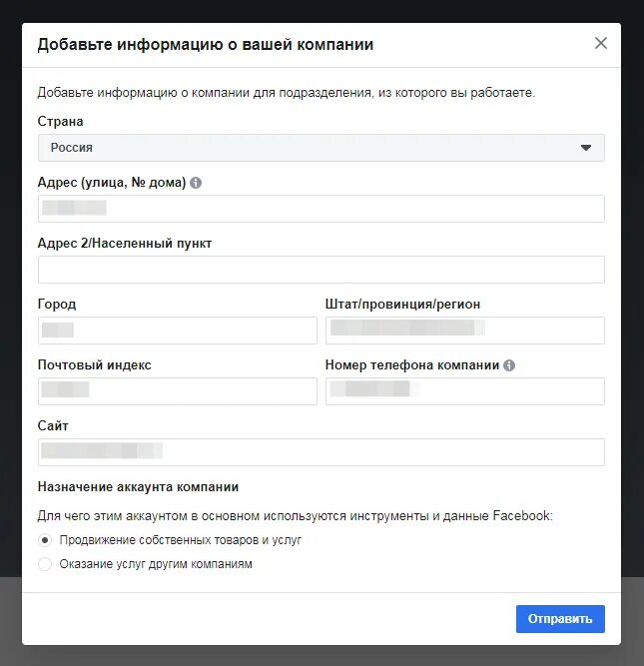
Task: Select the 'Продвижение собственных товаров и услуг' radio button
Action: (x=44, y=540)
